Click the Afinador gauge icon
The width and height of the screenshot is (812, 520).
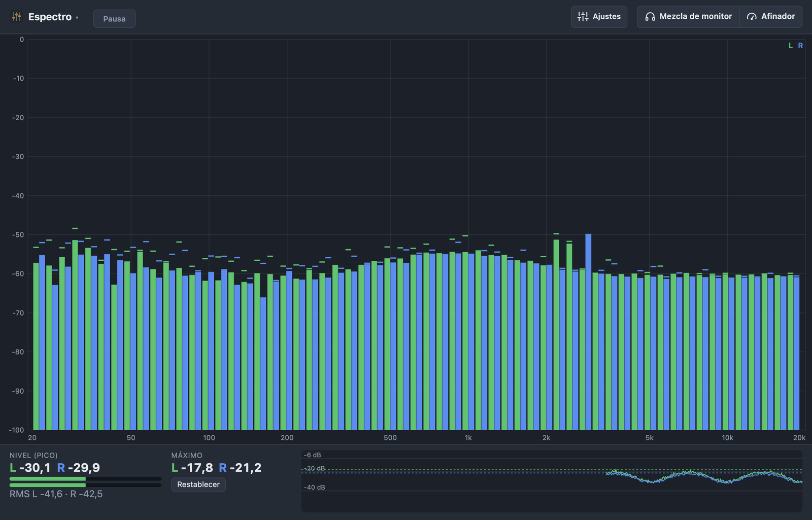click(x=752, y=17)
